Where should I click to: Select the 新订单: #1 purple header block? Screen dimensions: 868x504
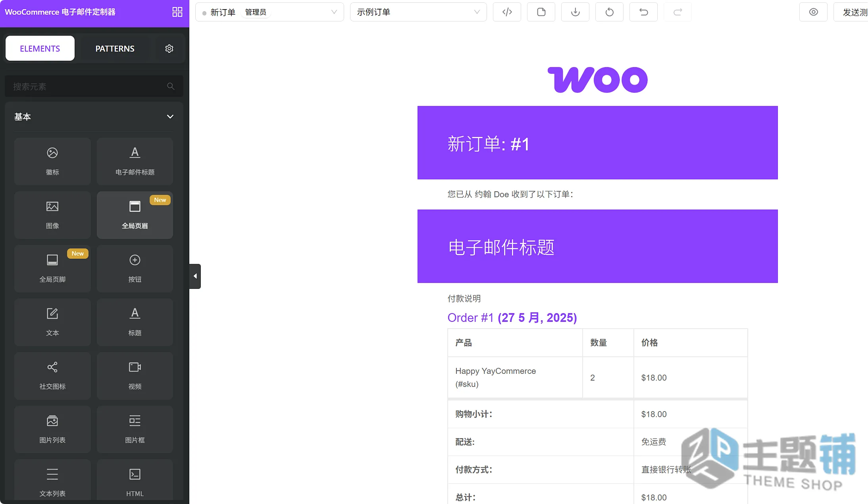click(597, 142)
